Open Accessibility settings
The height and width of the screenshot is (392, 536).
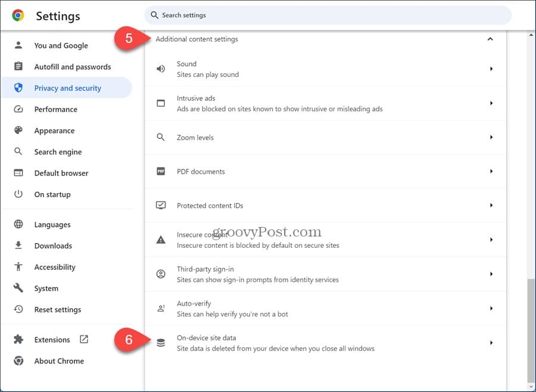pyautogui.click(x=67, y=266)
